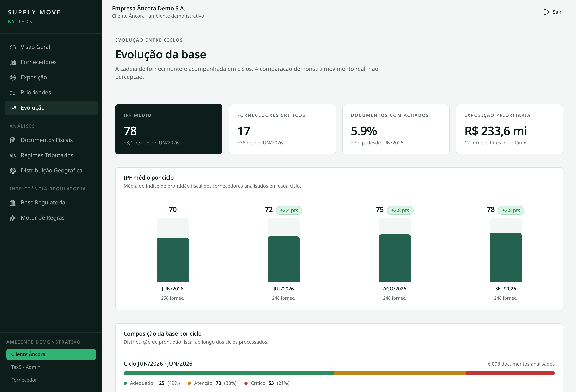Switch to Tax5 / Admin environment

(x=51, y=367)
